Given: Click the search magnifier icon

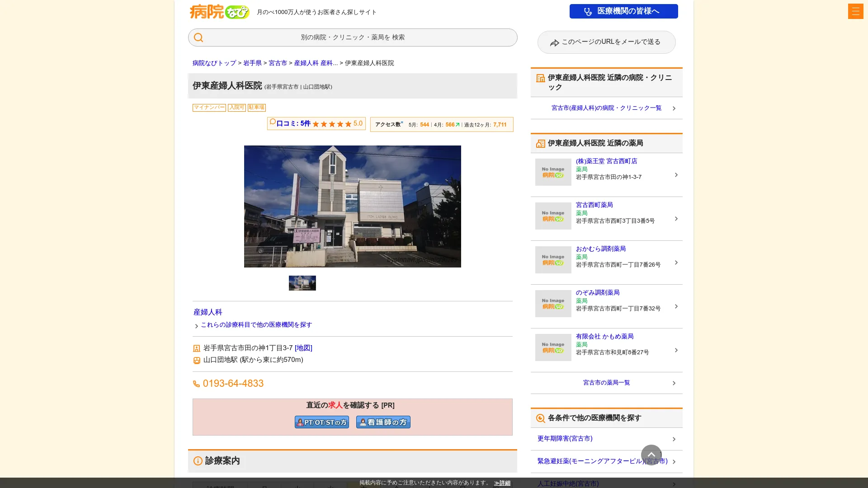Looking at the screenshot, I should point(198,38).
